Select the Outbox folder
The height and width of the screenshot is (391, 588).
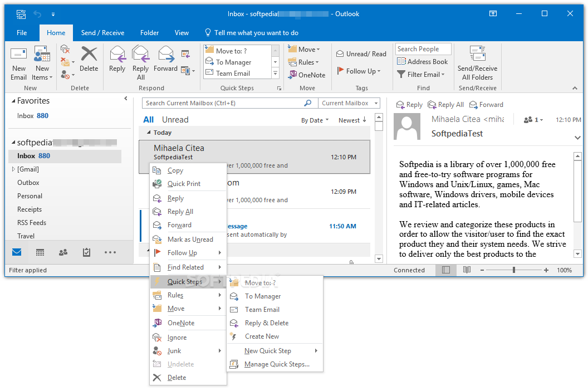28,182
